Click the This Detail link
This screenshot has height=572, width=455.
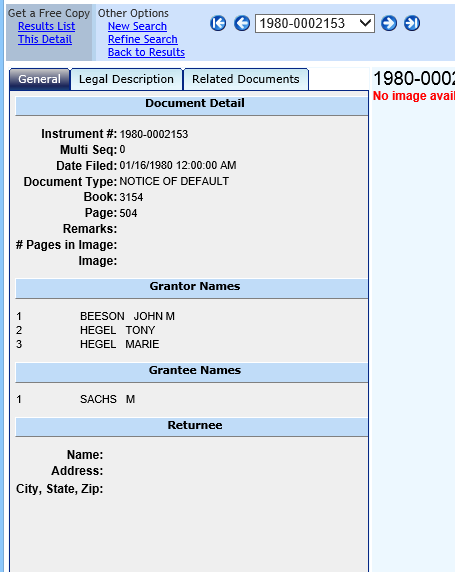pyautogui.click(x=45, y=39)
